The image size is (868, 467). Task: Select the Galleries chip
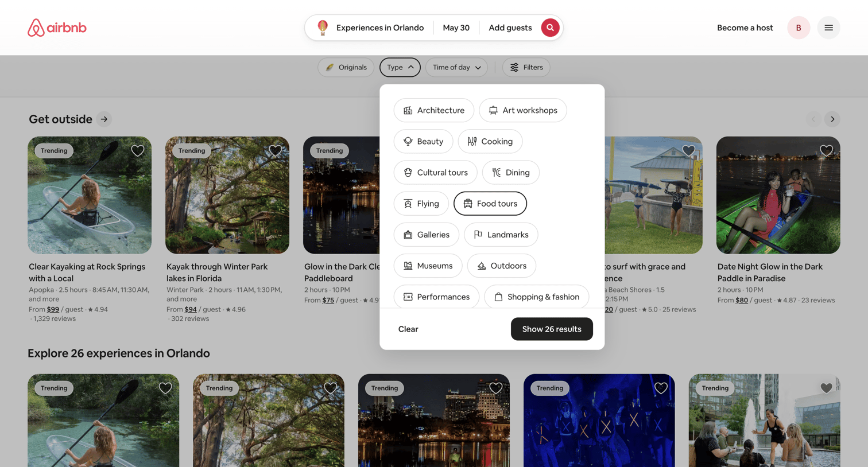coord(427,235)
